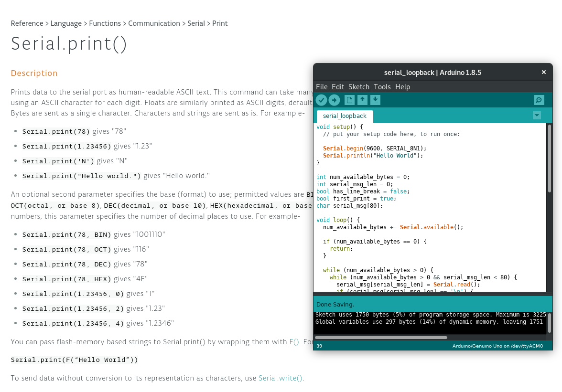The height and width of the screenshot is (392, 562).
Task: Expand the tab options dropdown arrow
Action: point(537,116)
